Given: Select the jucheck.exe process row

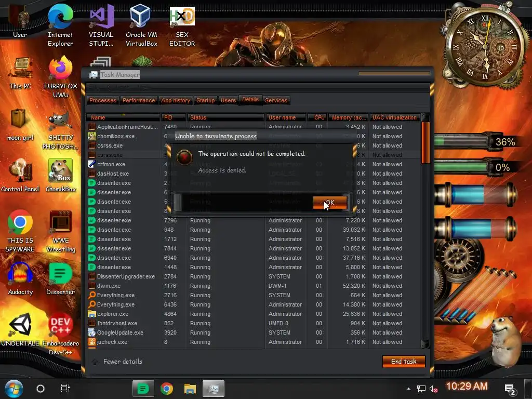Looking at the screenshot, I should (x=254, y=342).
